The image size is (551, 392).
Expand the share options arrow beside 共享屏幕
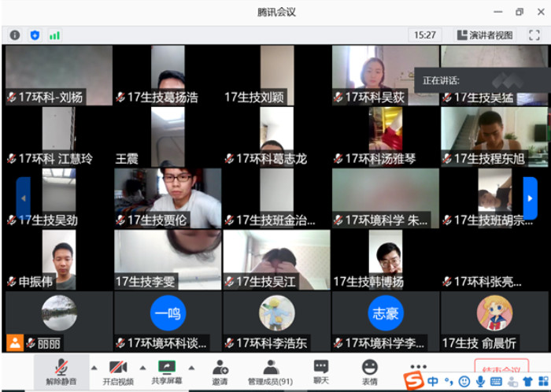pyautogui.click(x=191, y=368)
